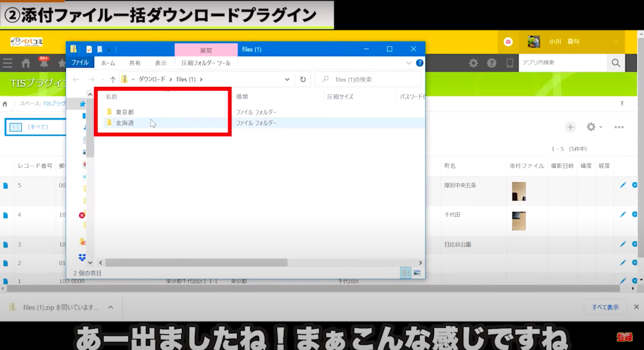Switch to large icons view in Explorer
This screenshot has width=644, height=350.
point(417,273)
